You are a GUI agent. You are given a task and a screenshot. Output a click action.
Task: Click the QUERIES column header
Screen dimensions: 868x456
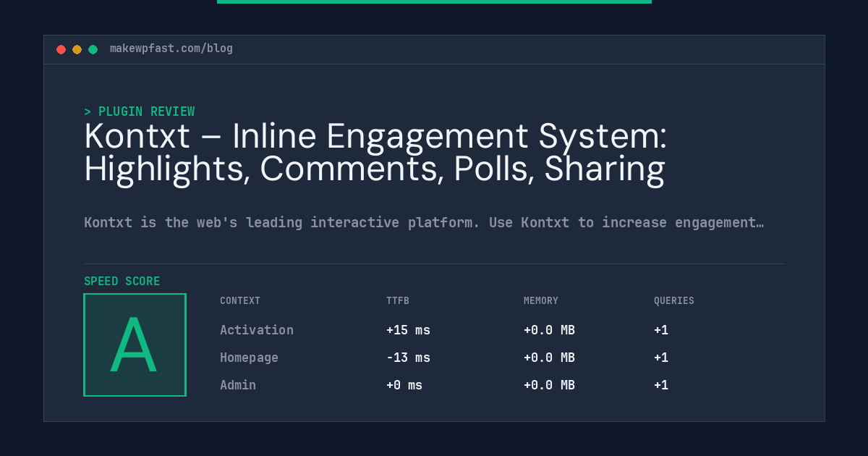click(x=674, y=300)
